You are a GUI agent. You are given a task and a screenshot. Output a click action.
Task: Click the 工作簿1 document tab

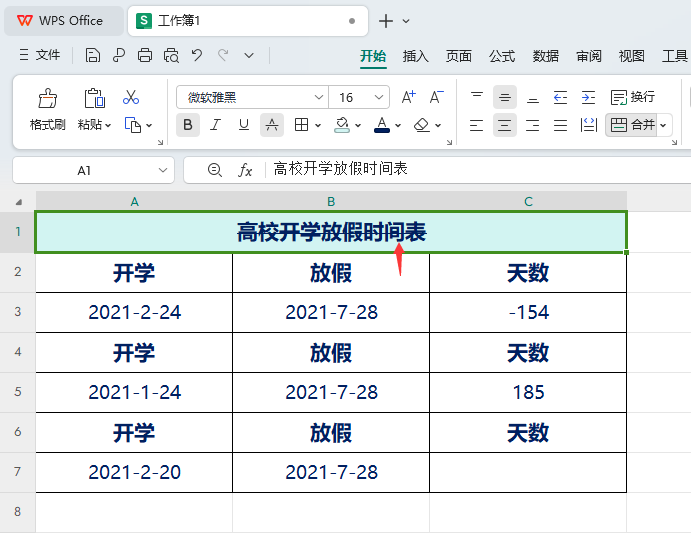248,21
